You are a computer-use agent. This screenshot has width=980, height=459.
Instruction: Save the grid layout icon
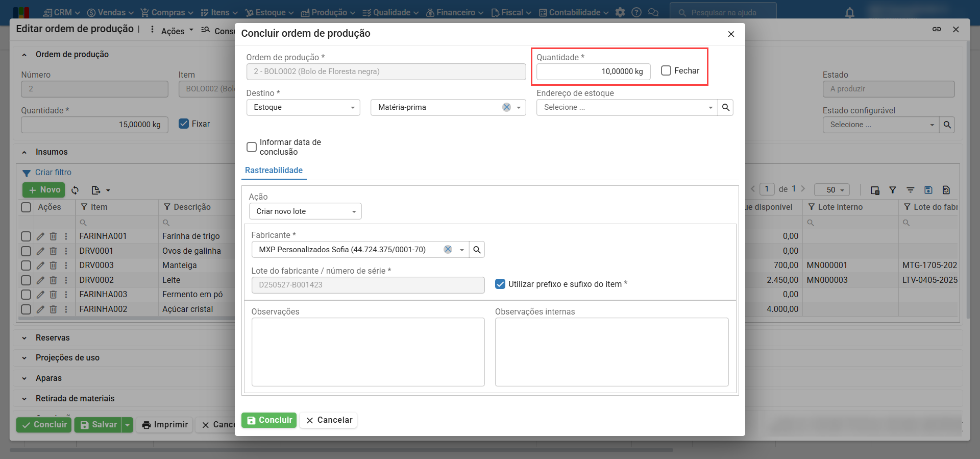tap(928, 190)
